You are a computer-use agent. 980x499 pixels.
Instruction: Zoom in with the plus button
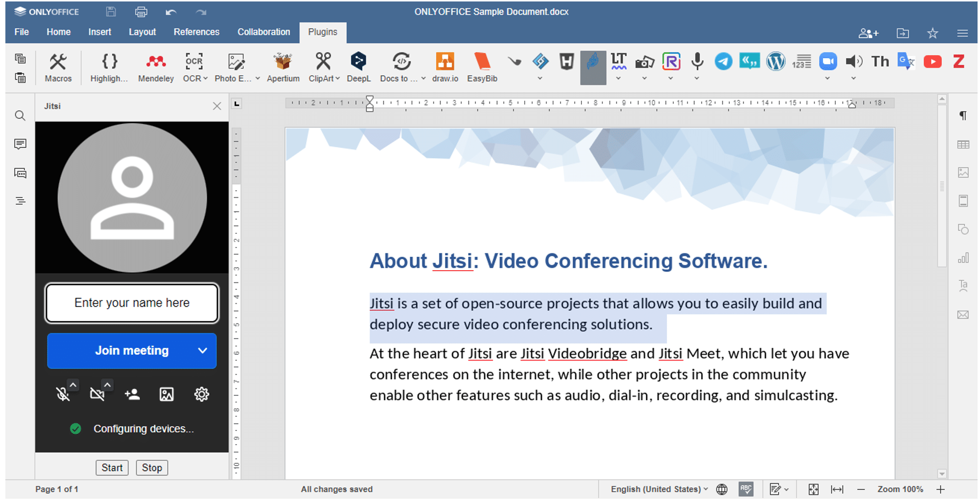(x=940, y=489)
